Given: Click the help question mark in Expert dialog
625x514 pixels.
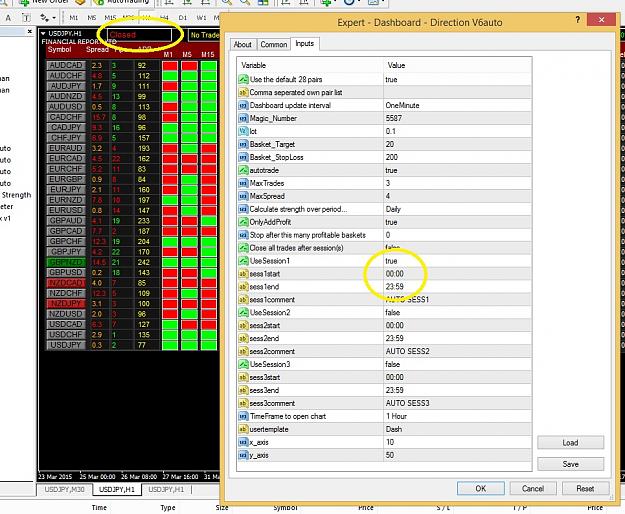Looking at the screenshot, I should (578, 20).
